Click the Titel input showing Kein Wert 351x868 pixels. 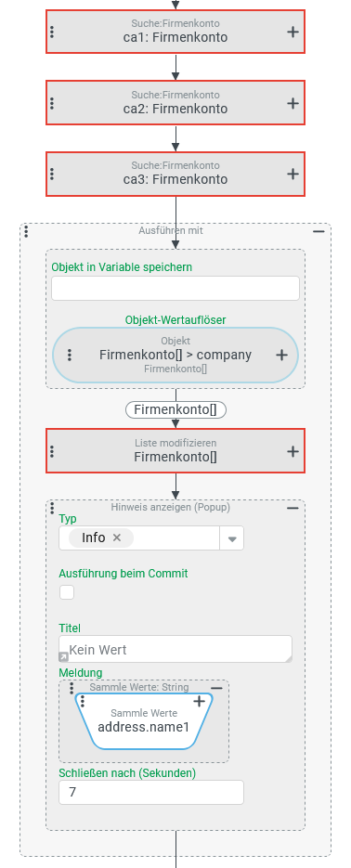175,649
